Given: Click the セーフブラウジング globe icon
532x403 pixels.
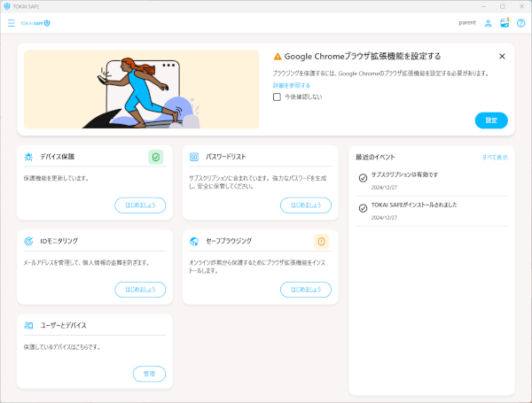Looking at the screenshot, I should coord(194,241).
